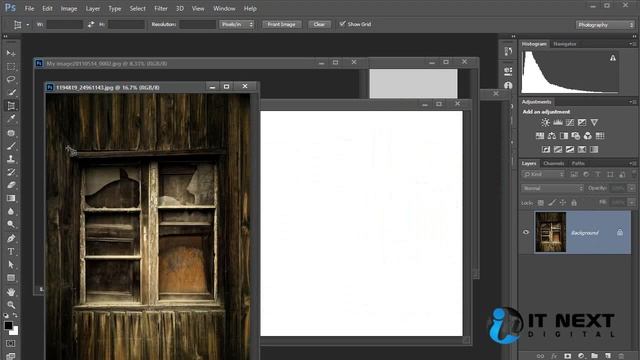640x360 pixels.
Task: Select the Zoom tool
Action: [11, 305]
